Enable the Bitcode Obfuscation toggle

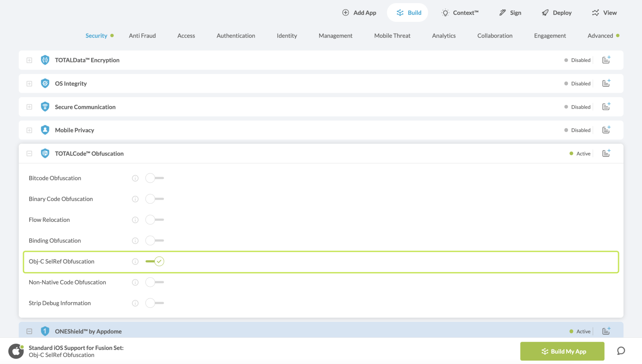click(154, 178)
